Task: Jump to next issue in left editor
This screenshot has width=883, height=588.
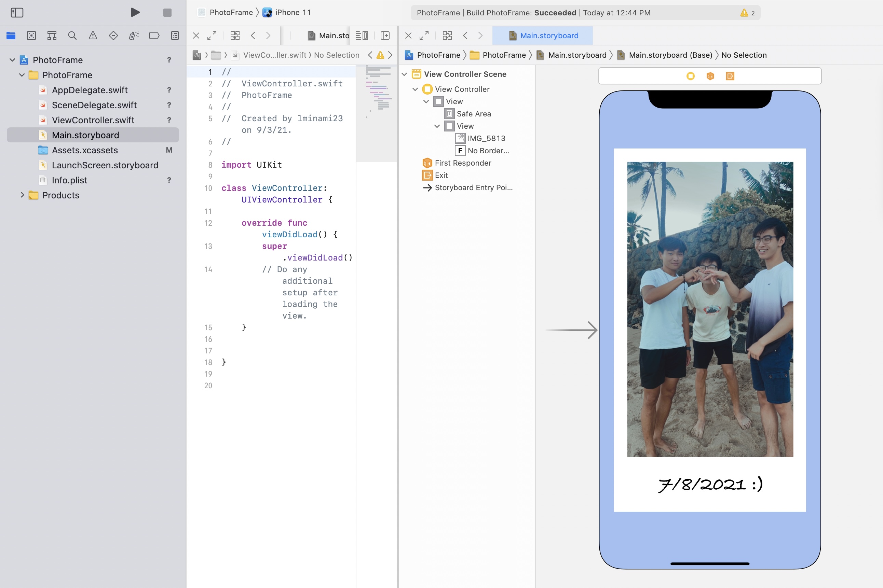Action: (390, 55)
